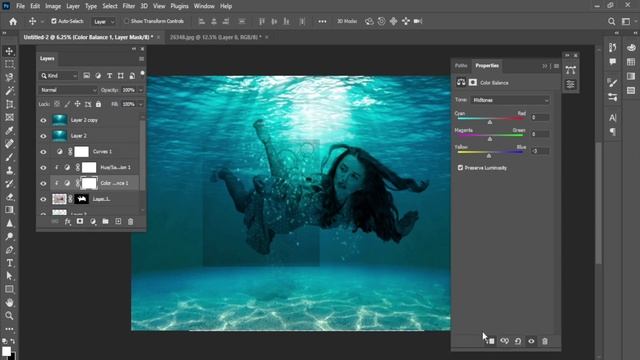Click lock position button in Layers
640x360 pixels.
click(77, 104)
